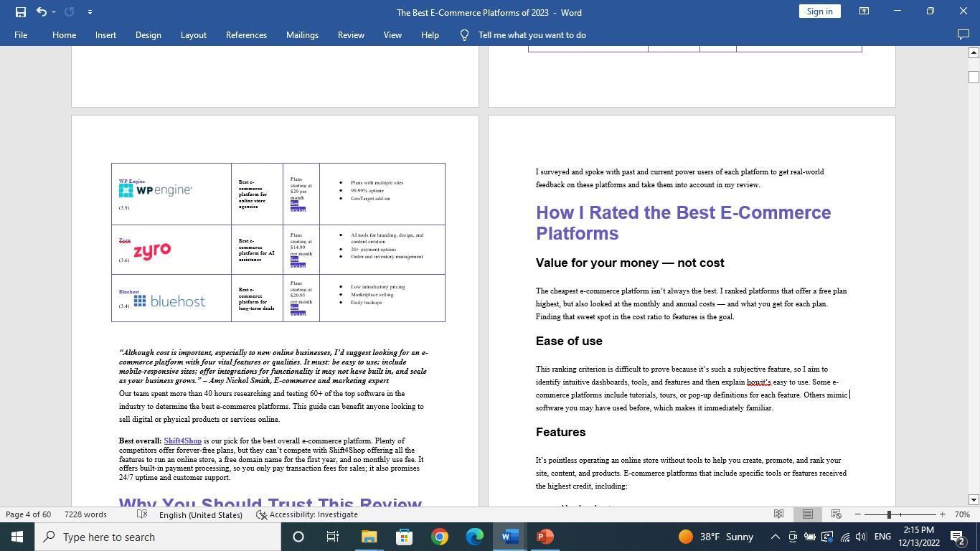
Task: Click 'See pricing' link in Zyro row
Action: 298,262
